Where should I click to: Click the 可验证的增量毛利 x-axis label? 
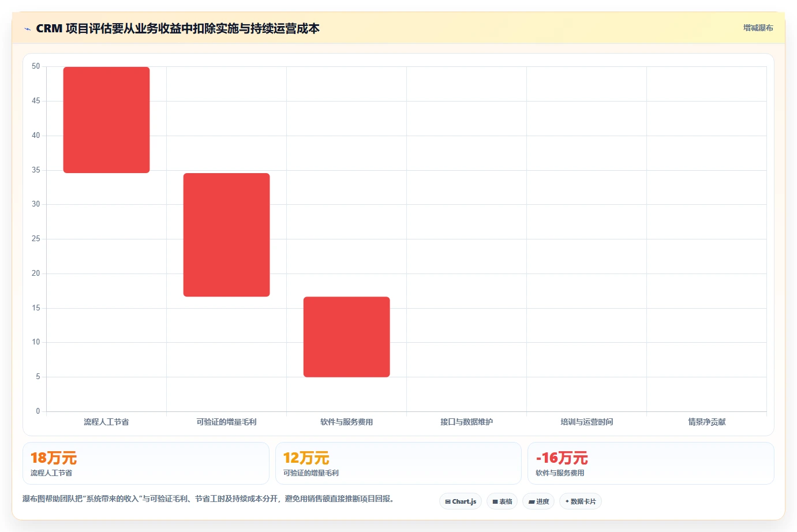pos(226,422)
